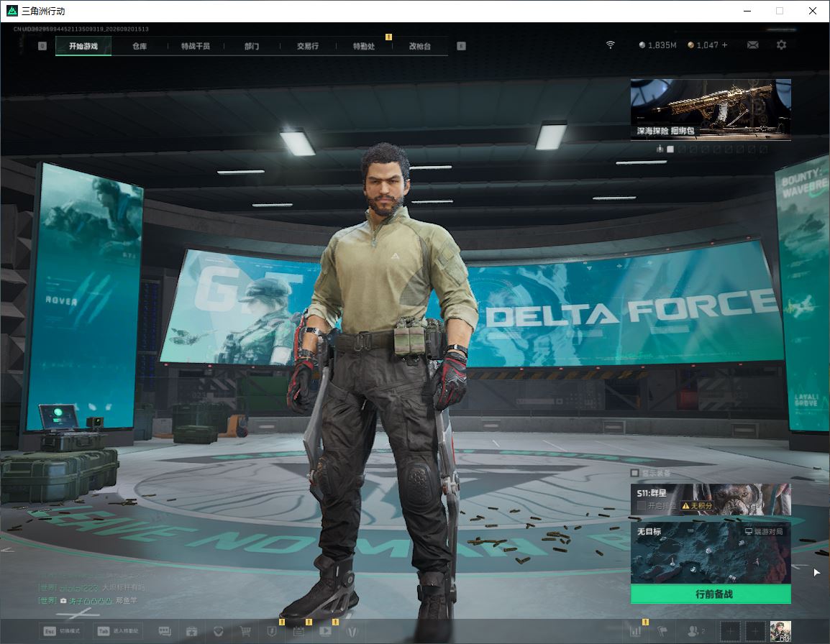Open the calendar star events icon
Image resolution: width=830 pixels, height=644 pixels.
pyautogui.click(x=191, y=631)
